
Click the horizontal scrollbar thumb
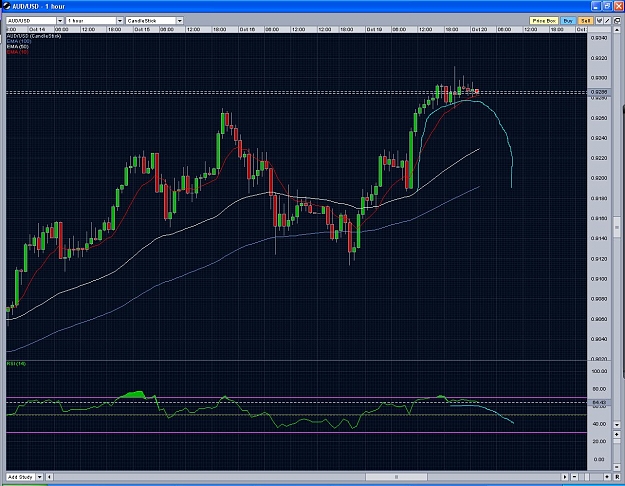(396, 477)
